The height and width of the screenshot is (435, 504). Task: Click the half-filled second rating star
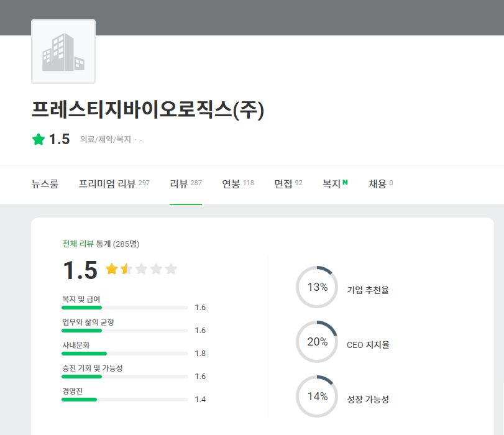(126, 269)
